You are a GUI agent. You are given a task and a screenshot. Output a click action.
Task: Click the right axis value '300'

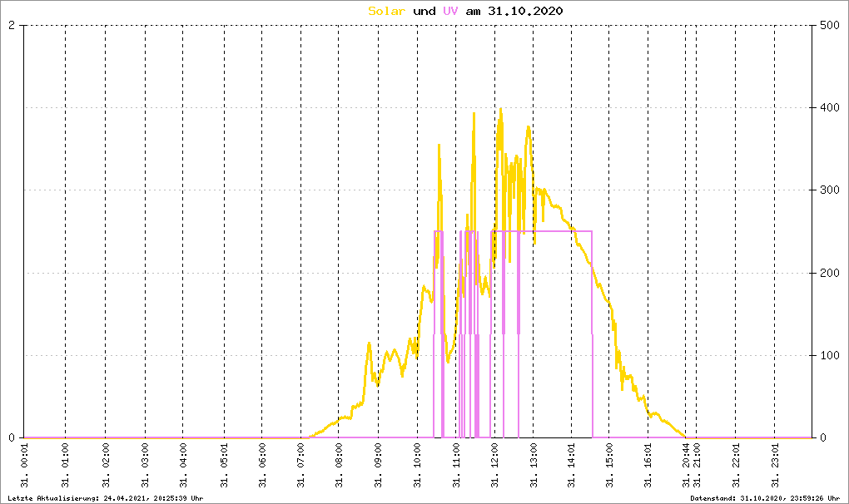pyautogui.click(x=829, y=190)
